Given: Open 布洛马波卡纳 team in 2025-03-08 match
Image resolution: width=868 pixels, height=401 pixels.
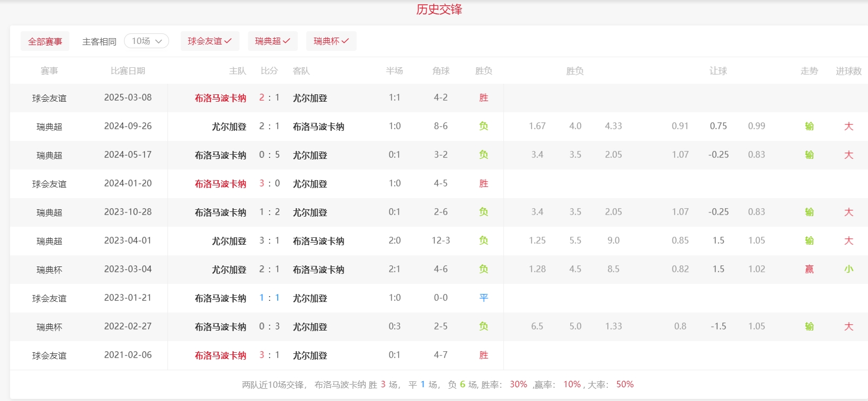Looking at the screenshot, I should click(220, 98).
